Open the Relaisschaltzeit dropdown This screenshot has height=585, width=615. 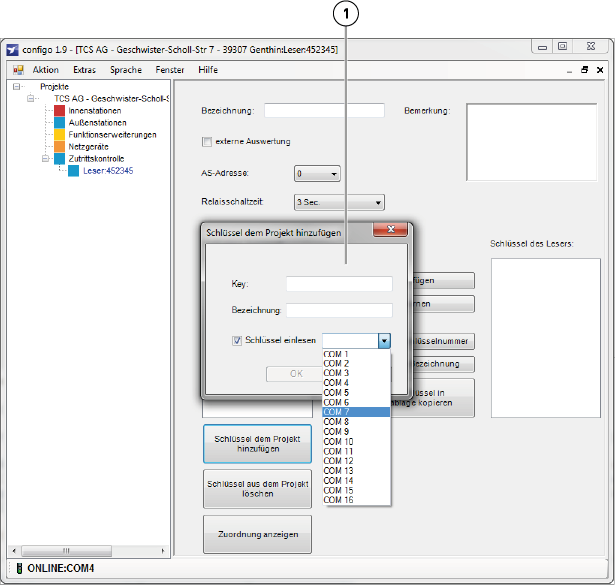pyautogui.click(x=377, y=202)
